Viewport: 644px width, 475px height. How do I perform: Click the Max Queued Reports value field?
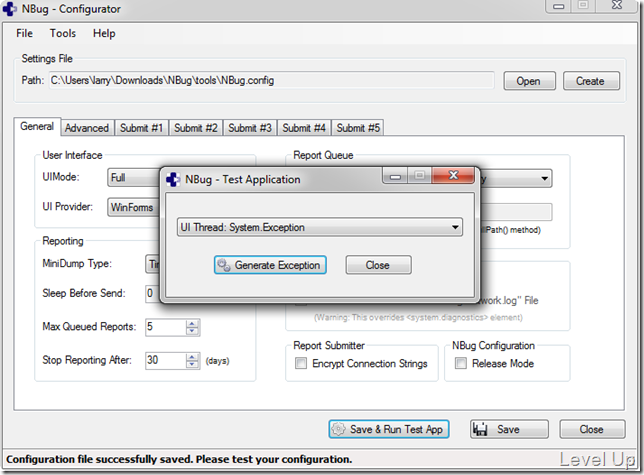coord(166,327)
